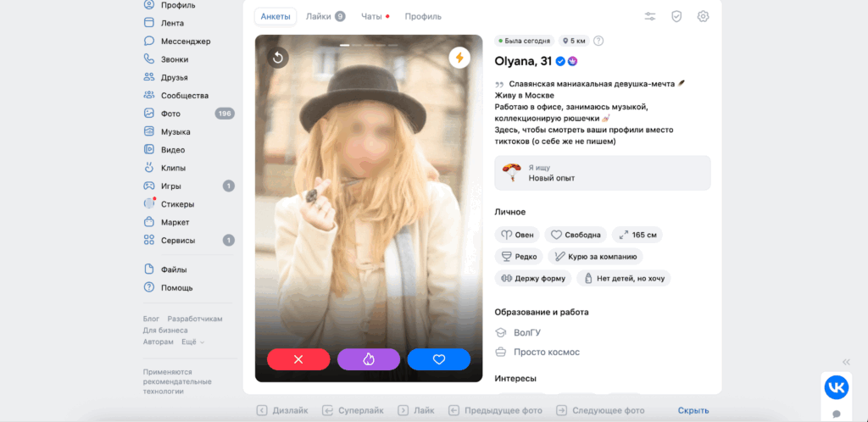Open dating settings gear icon
Viewport: 868px width, 422px height.
point(703,16)
